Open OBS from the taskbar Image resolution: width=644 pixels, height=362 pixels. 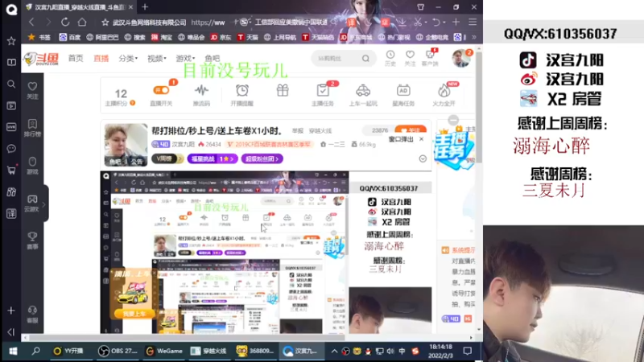118,351
